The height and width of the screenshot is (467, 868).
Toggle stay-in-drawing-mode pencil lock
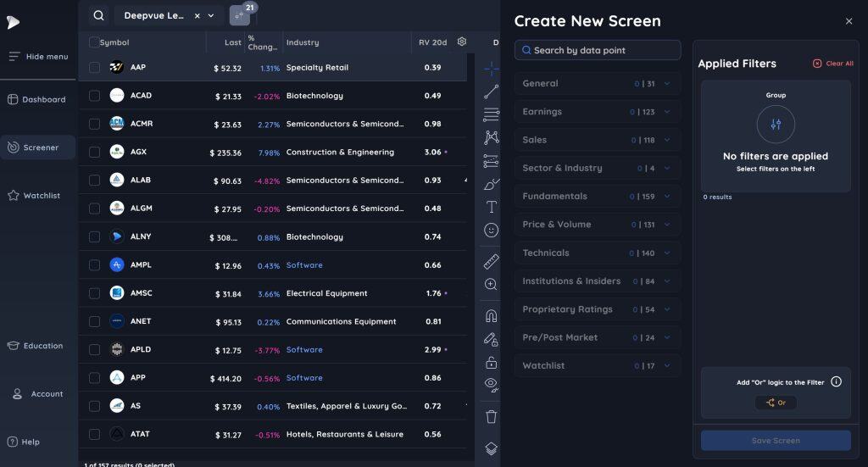click(491, 339)
